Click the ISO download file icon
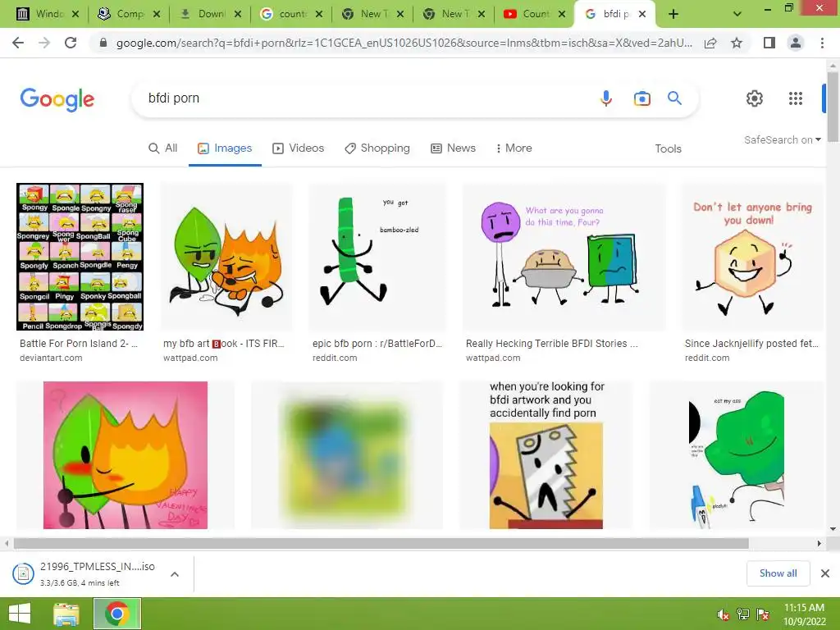 [23, 573]
